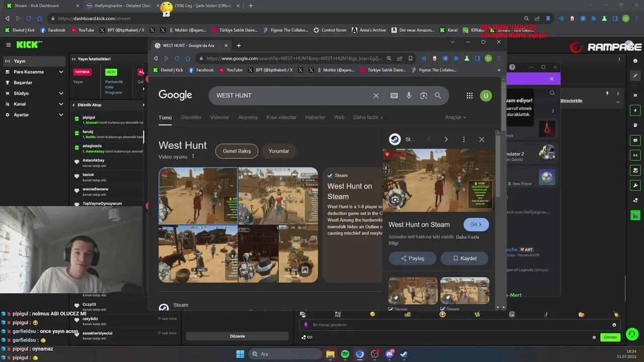Open the first West Hunt screenshot thumbnail

pos(198,196)
